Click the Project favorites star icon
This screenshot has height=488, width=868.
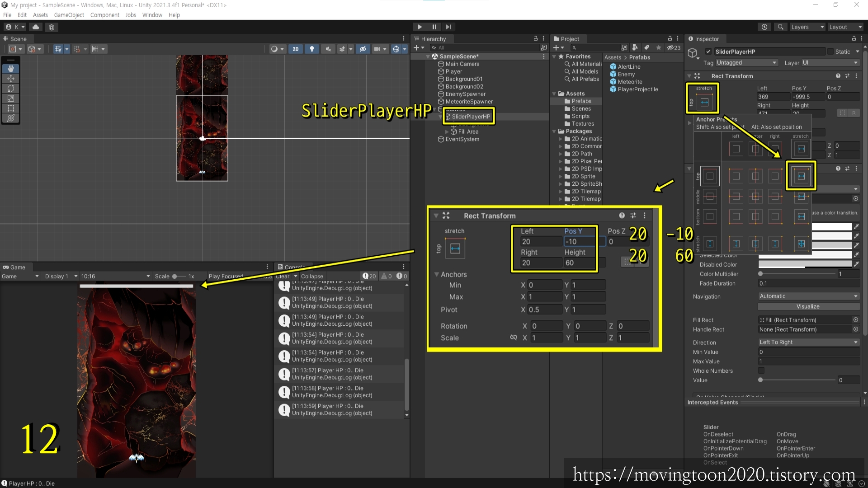tap(659, 47)
